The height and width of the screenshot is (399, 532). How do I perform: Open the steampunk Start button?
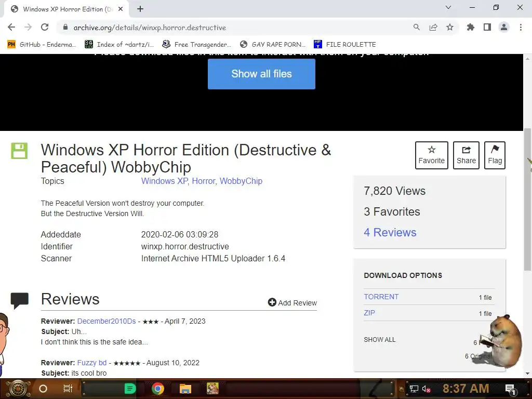(17, 389)
